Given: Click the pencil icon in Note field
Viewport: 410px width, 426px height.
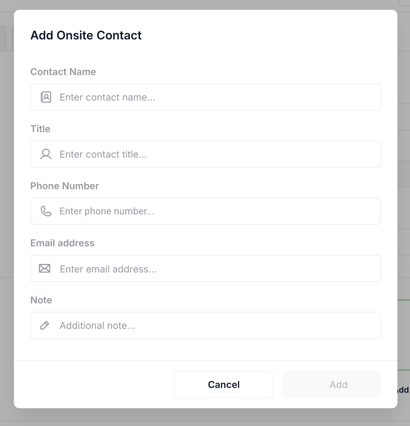Looking at the screenshot, I should tap(45, 325).
